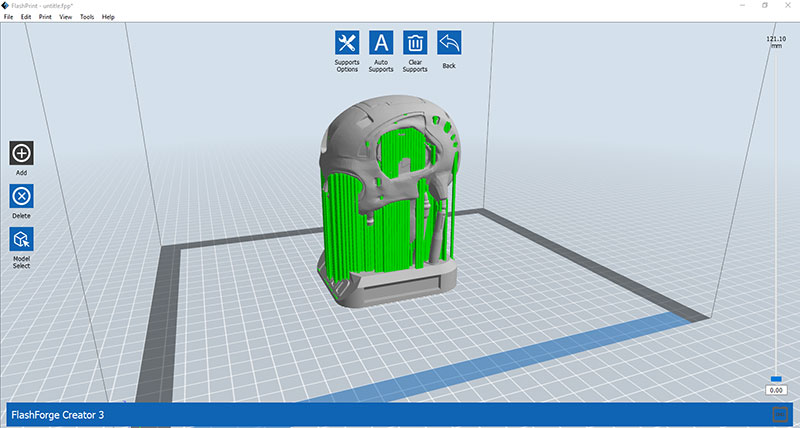Open Supports Options with the wrench icon
The width and height of the screenshot is (800, 428).
(x=347, y=42)
